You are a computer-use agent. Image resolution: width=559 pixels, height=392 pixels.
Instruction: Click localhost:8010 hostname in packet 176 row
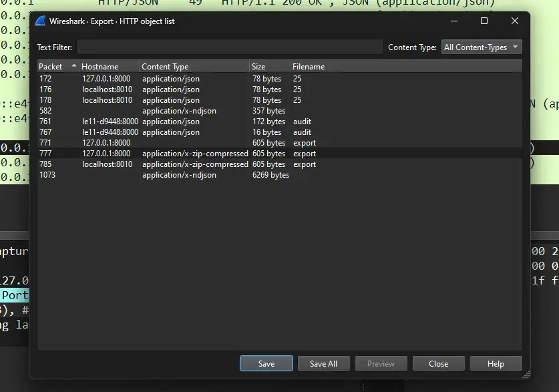pos(107,89)
